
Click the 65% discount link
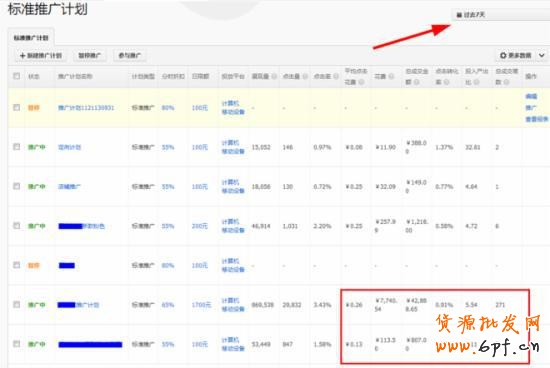coord(168,305)
